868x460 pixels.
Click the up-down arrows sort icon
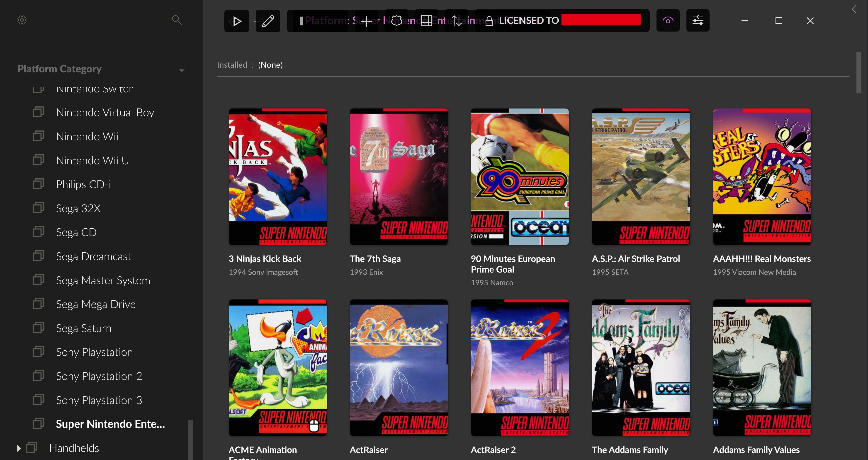tap(457, 21)
